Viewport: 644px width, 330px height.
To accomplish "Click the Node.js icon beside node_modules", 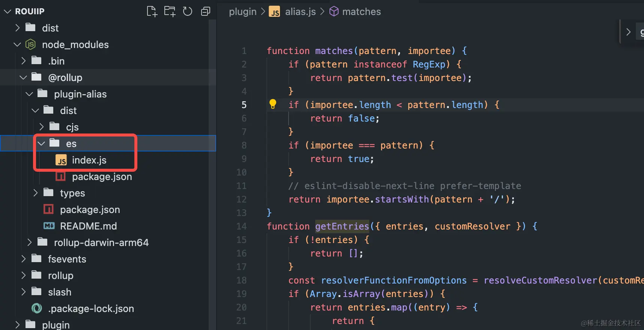I will coord(30,45).
